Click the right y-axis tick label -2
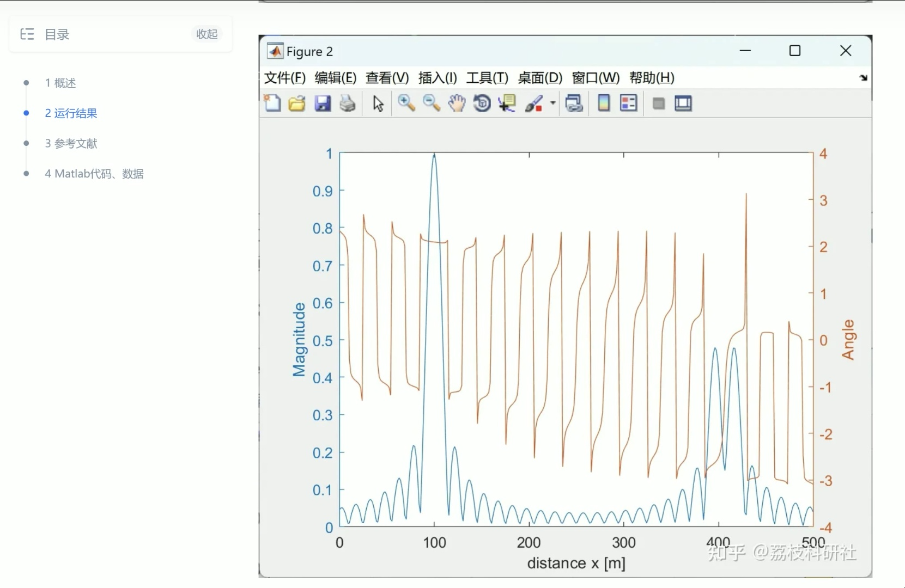Image resolution: width=905 pixels, height=588 pixels. pyautogui.click(x=826, y=434)
